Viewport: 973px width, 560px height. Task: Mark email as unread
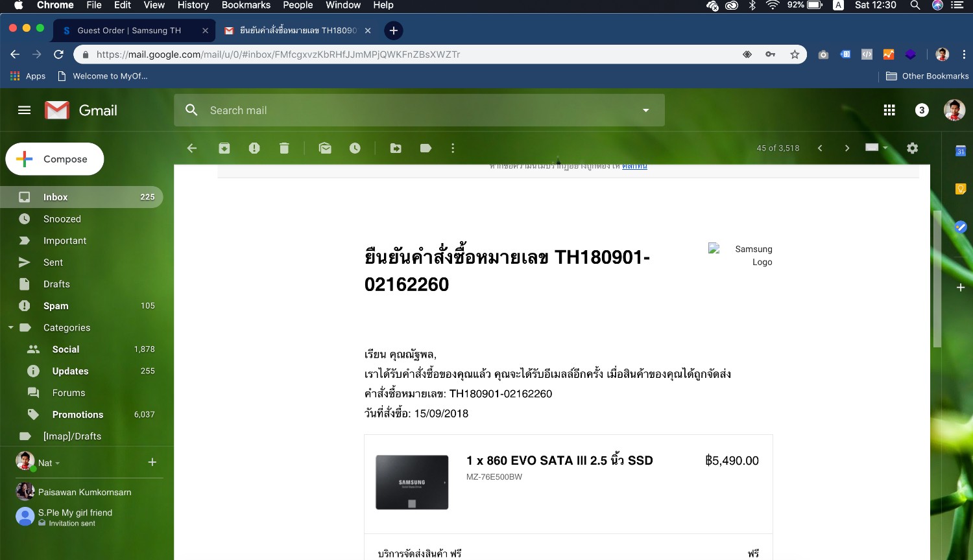tap(325, 148)
